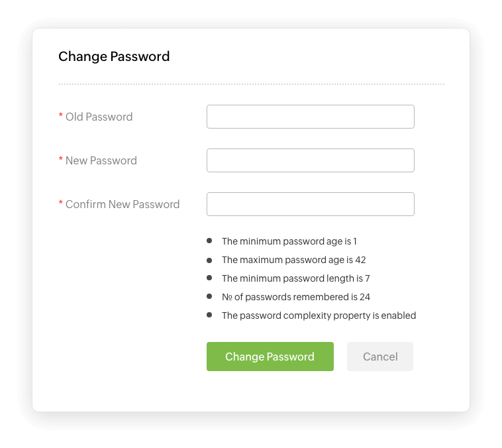Click the red asterisk beside Old Password
This screenshot has width=502, height=448.
coord(61,117)
